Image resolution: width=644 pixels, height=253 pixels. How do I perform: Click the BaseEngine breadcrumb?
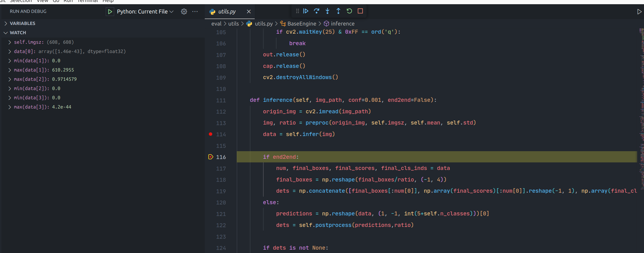coord(301,24)
